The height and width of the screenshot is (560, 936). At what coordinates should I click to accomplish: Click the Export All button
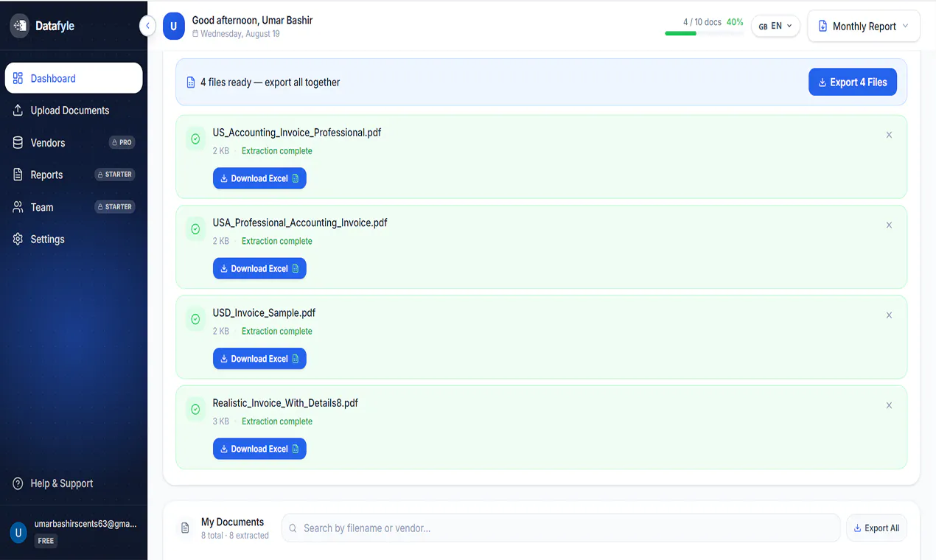[876, 528]
